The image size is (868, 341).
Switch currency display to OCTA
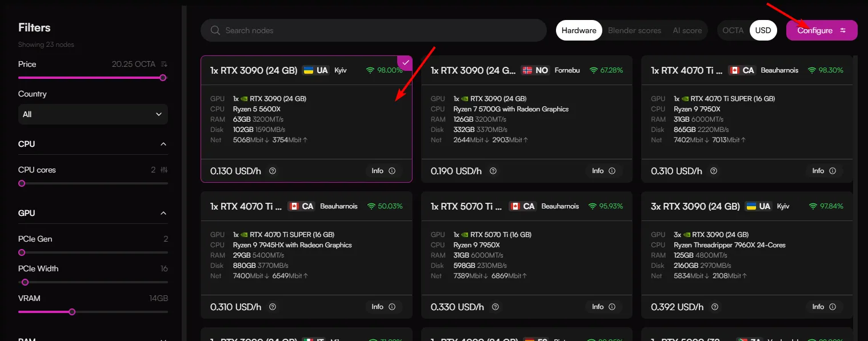pos(733,30)
